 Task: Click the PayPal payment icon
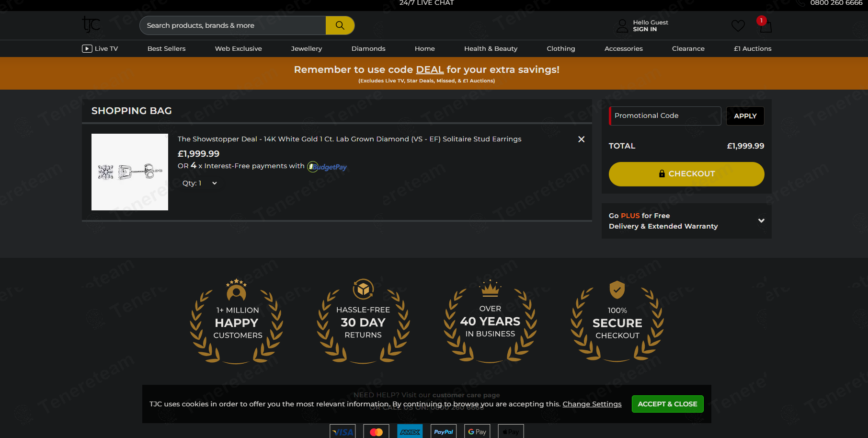(444, 431)
